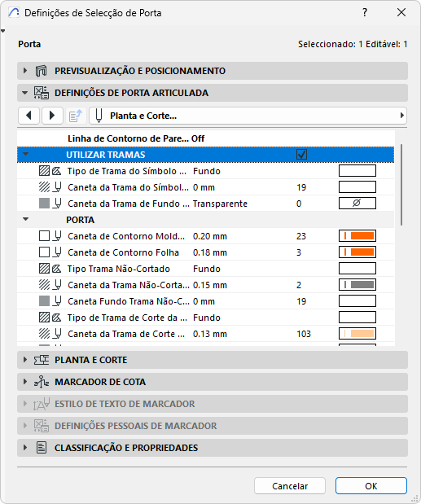Click the Definições de Porta Articulada icon
The width and height of the screenshot is (421, 504).
(x=42, y=93)
